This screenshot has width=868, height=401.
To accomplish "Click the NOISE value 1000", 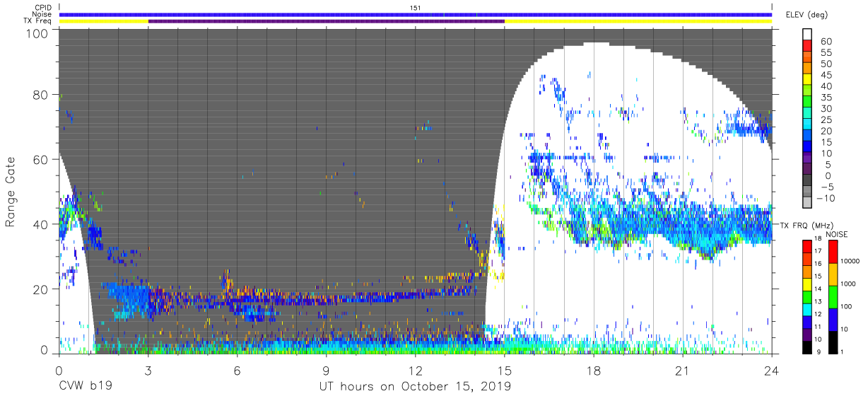I will click(850, 283).
